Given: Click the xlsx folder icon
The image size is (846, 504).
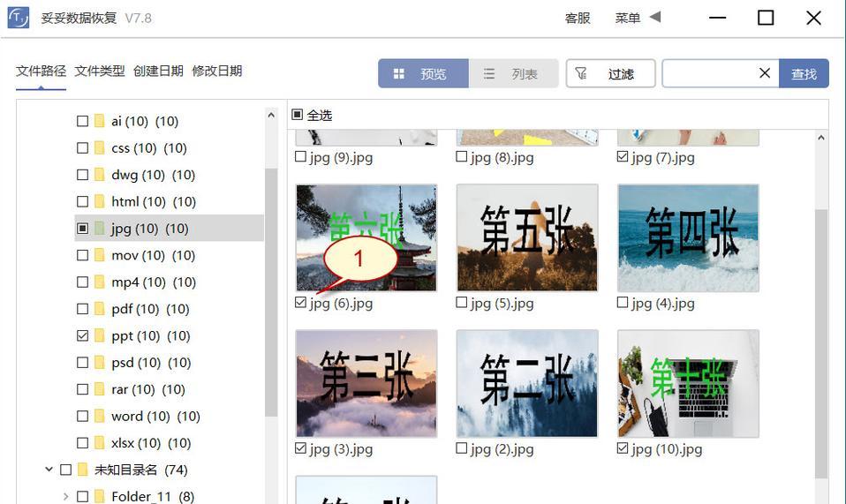Looking at the screenshot, I should coord(99,443).
